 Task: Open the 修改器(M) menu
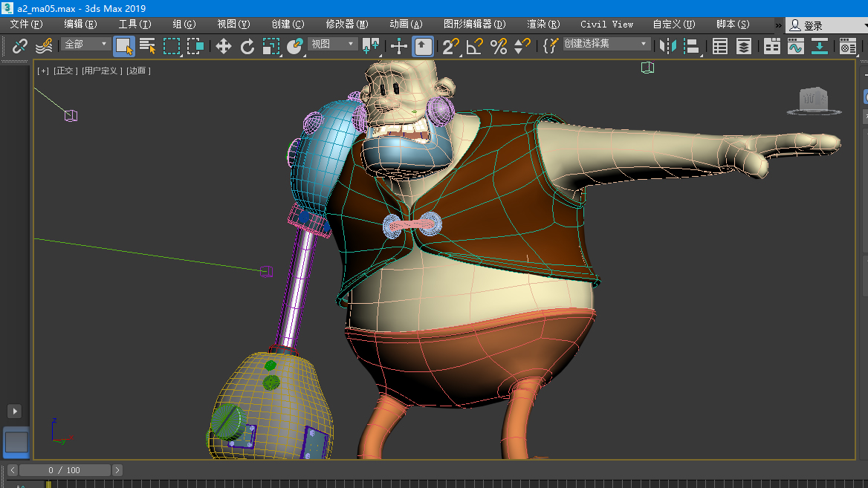pyautogui.click(x=346, y=25)
